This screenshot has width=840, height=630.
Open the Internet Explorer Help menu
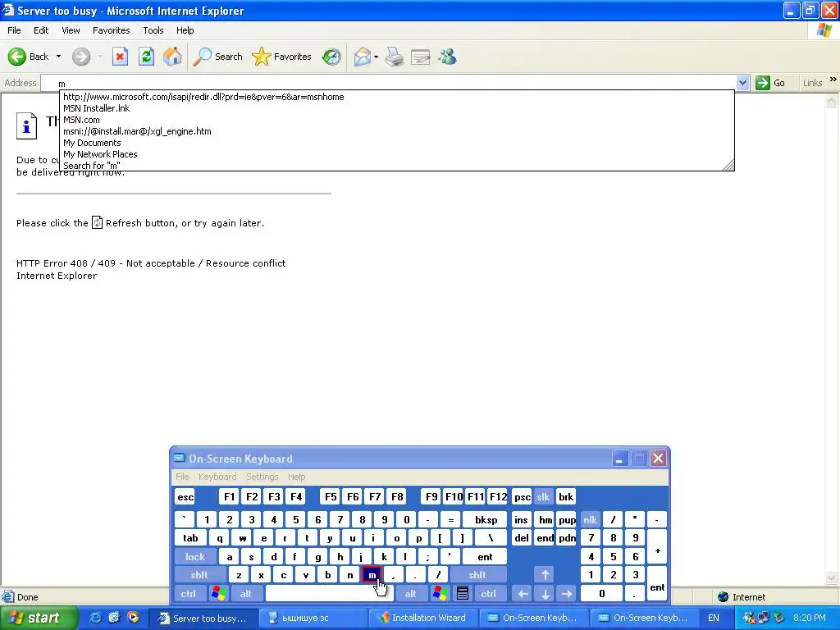click(x=185, y=30)
